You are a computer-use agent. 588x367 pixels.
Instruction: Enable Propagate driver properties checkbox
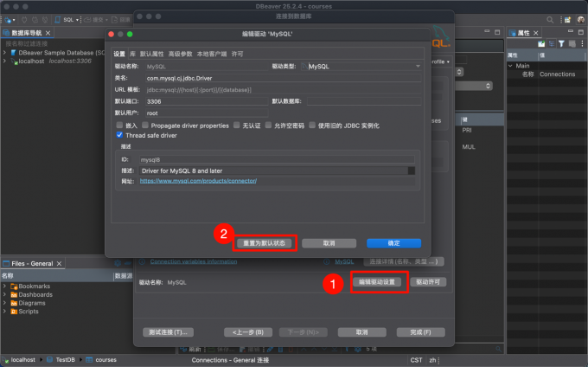click(145, 125)
